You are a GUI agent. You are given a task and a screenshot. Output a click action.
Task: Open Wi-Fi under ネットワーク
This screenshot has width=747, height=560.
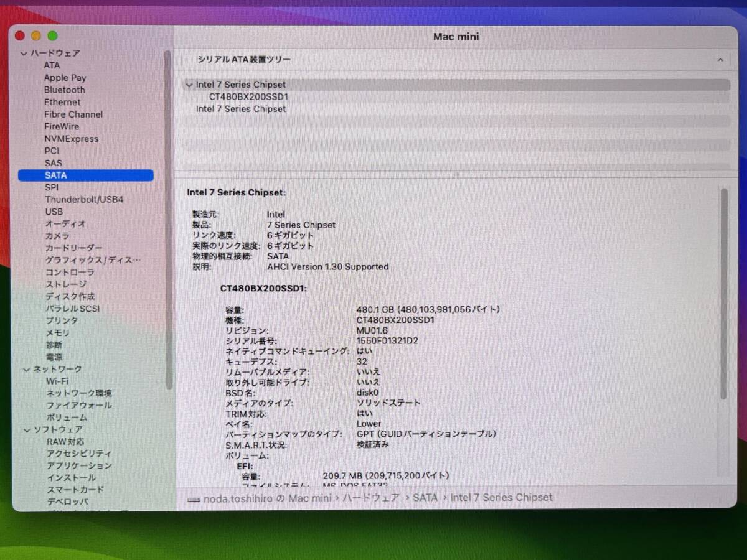pos(57,381)
